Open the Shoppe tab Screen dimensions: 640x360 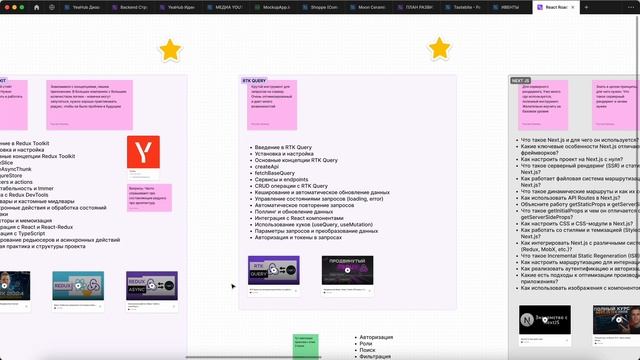tap(320, 7)
